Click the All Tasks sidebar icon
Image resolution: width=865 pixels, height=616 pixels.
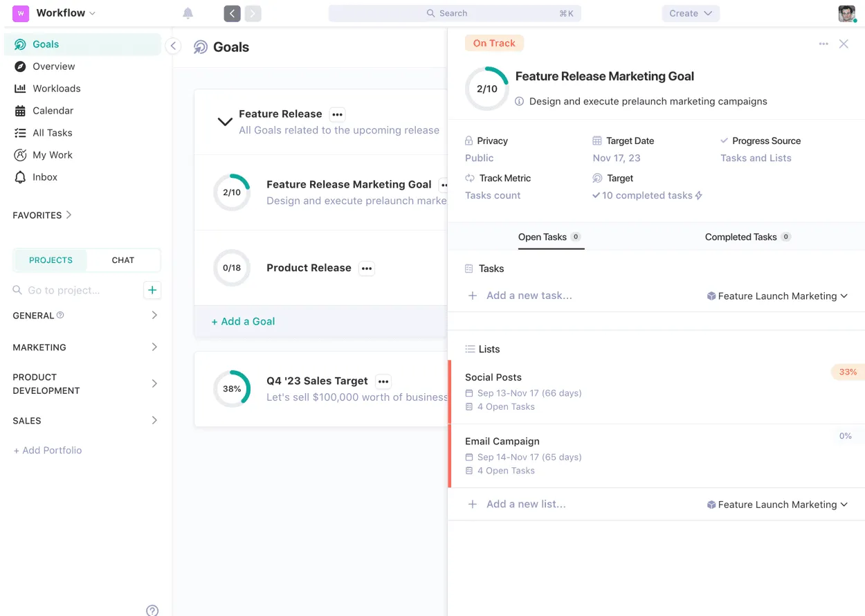[x=19, y=132]
